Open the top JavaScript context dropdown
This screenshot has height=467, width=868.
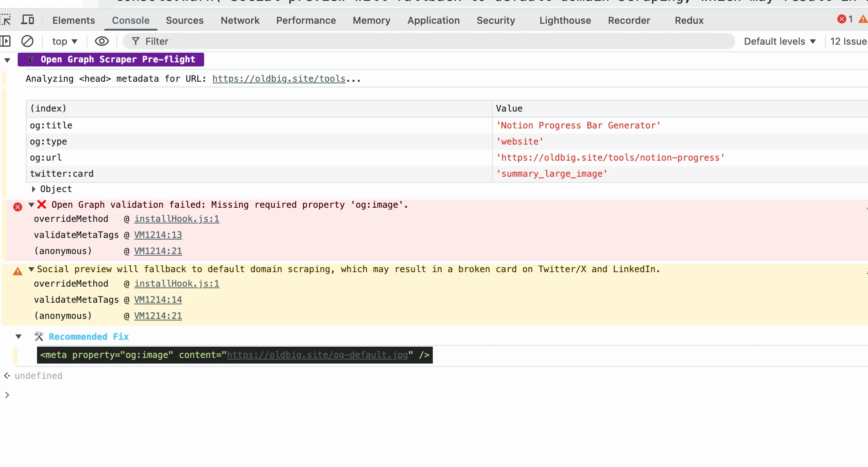[x=64, y=41]
